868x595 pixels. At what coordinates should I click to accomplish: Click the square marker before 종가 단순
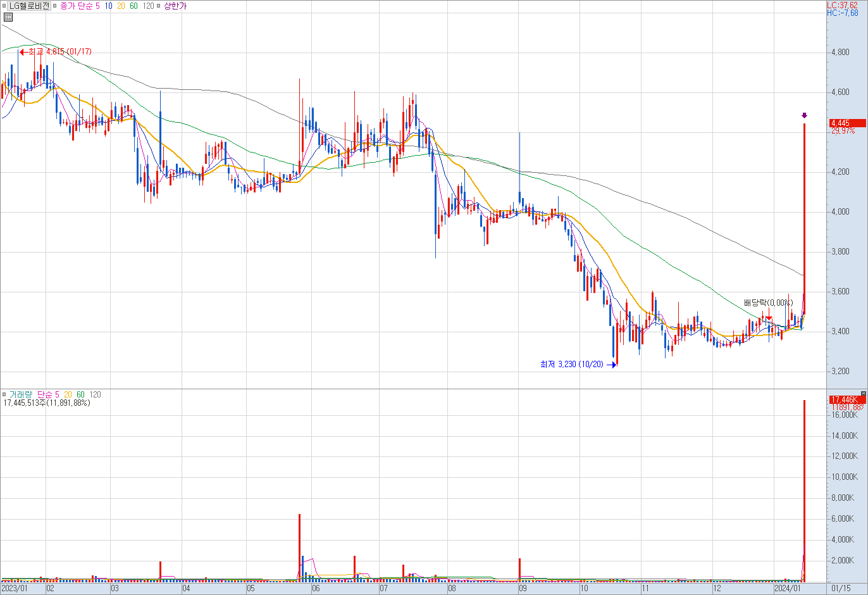56,6
